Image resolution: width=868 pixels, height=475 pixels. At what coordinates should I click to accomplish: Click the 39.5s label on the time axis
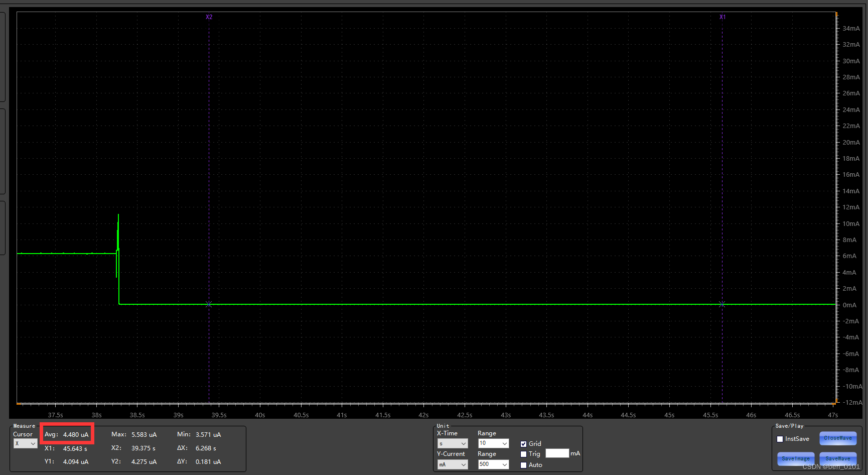(x=219, y=415)
